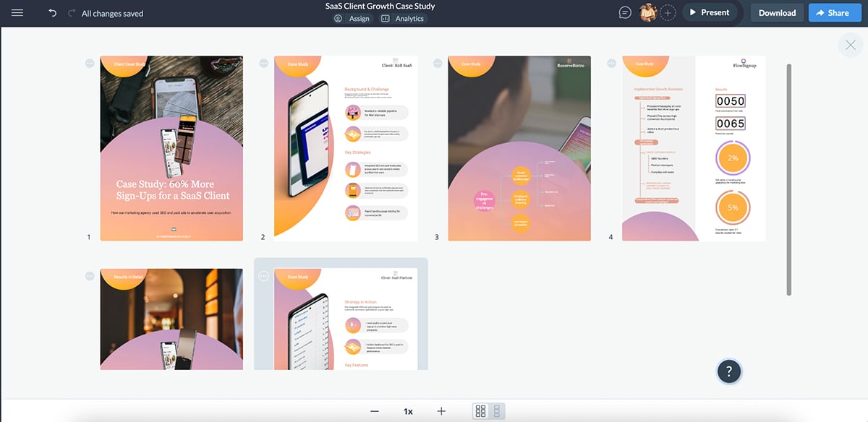Invite a collaborator with the plus icon
This screenshot has width=868, height=422.
pyautogui.click(x=669, y=12)
